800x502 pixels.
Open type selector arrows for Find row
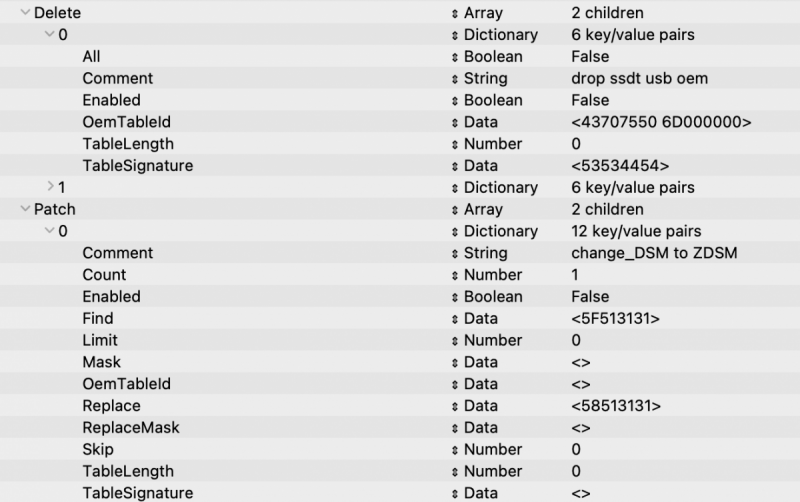click(454, 319)
